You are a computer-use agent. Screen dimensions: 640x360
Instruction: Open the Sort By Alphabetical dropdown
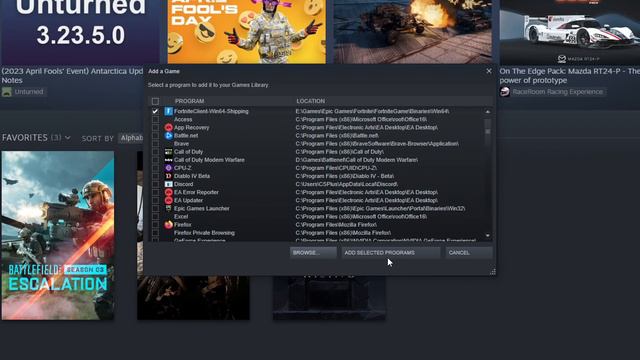[x=131, y=138]
